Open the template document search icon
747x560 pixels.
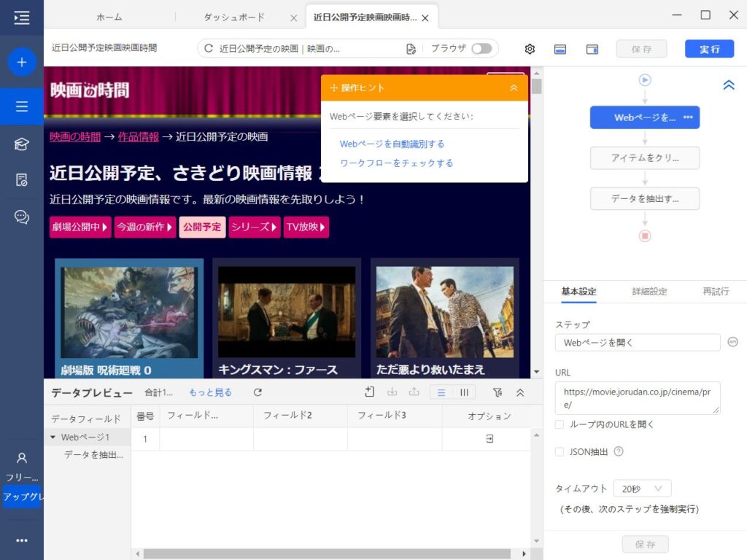[21, 180]
